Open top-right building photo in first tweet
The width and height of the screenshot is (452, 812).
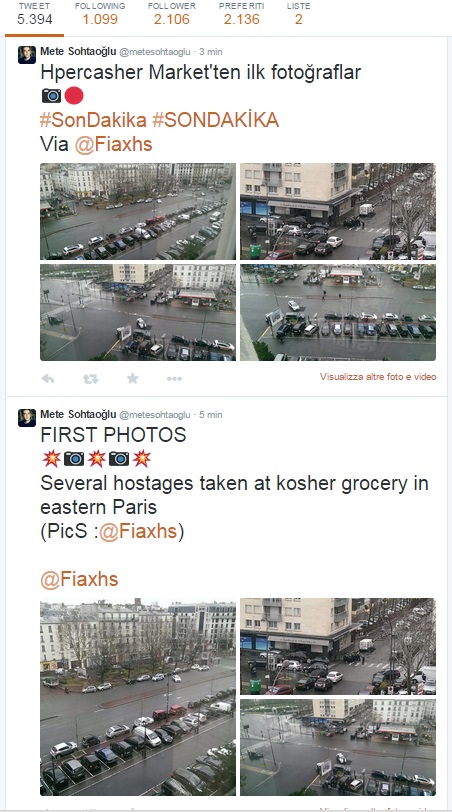pyautogui.click(x=338, y=211)
